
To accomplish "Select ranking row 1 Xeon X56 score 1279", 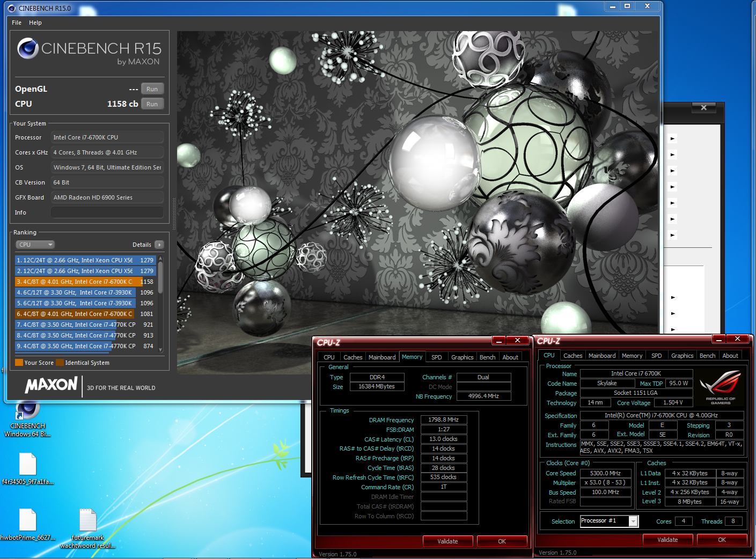I will coord(85,260).
